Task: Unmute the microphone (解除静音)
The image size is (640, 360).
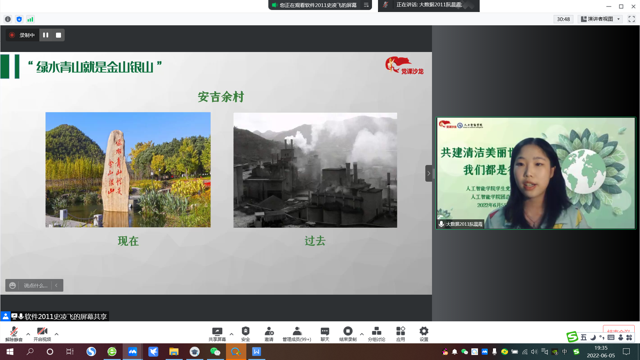Action: tap(13, 334)
